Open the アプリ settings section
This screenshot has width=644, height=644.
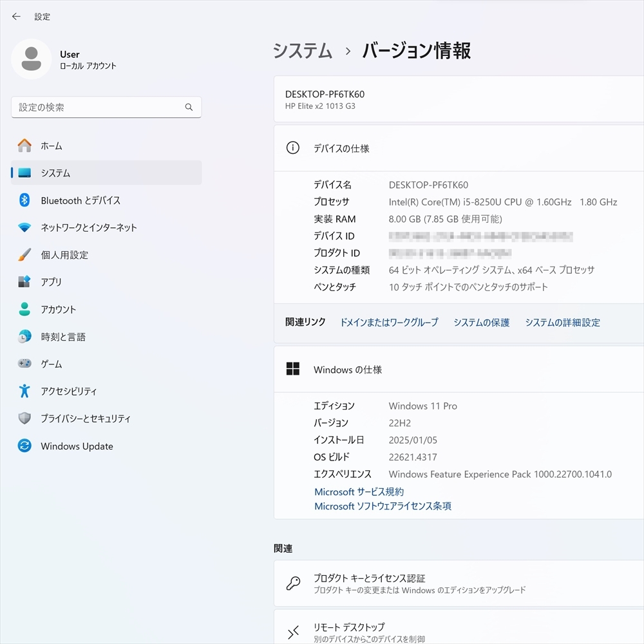(x=106, y=282)
